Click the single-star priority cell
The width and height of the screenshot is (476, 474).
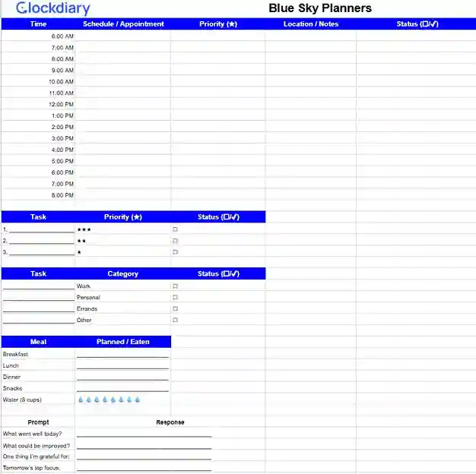point(122,252)
